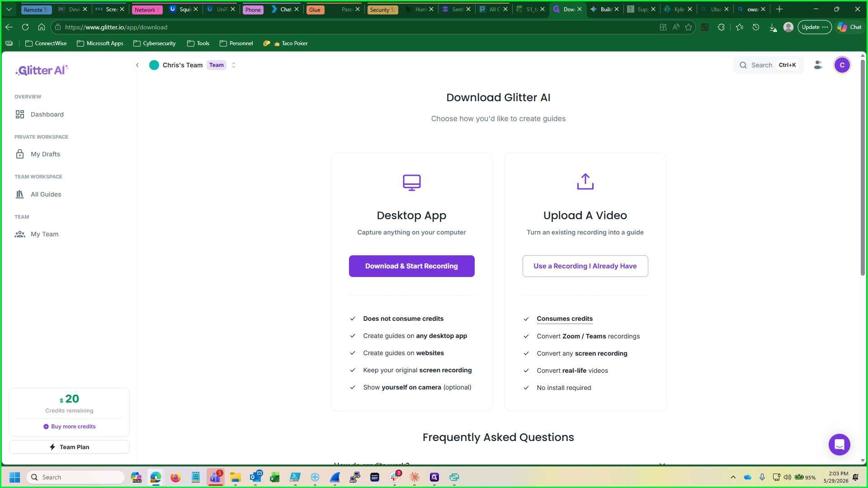Click the taskbar Search box

[76, 477]
